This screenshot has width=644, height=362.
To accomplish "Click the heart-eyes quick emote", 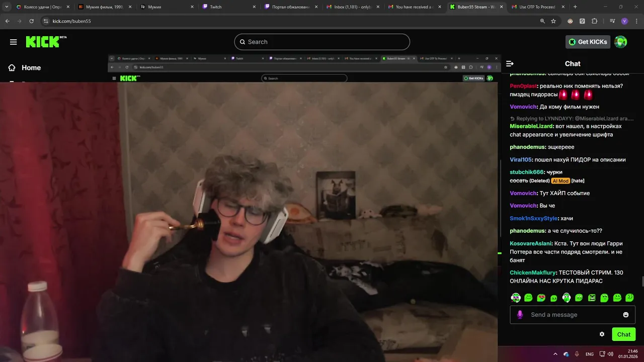I will click(541, 298).
